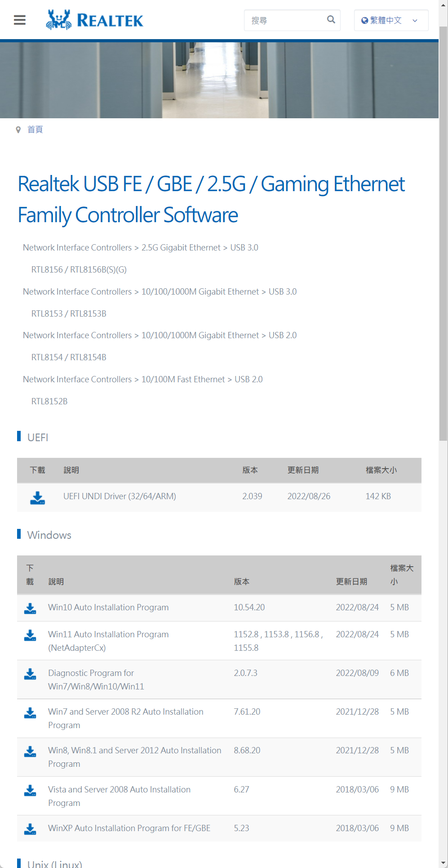
Task: Click RTL8152B text
Action: click(x=49, y=401)
